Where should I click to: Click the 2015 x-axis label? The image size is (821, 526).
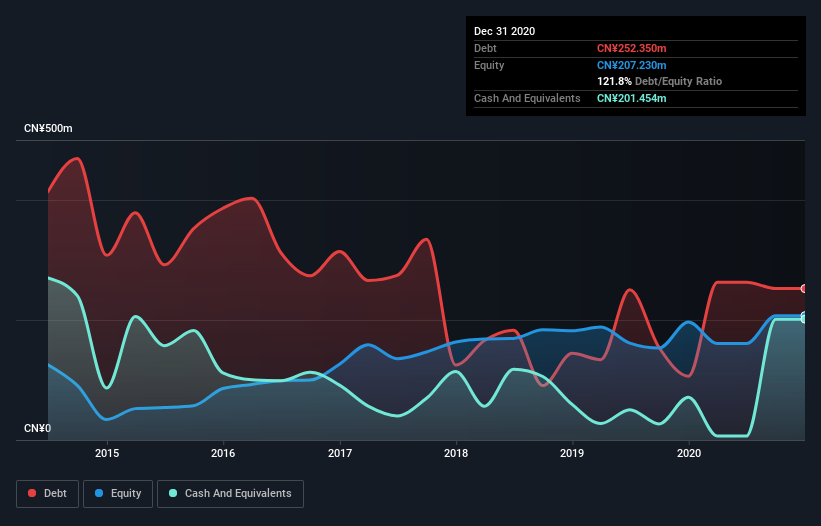(x=107, y=453)
